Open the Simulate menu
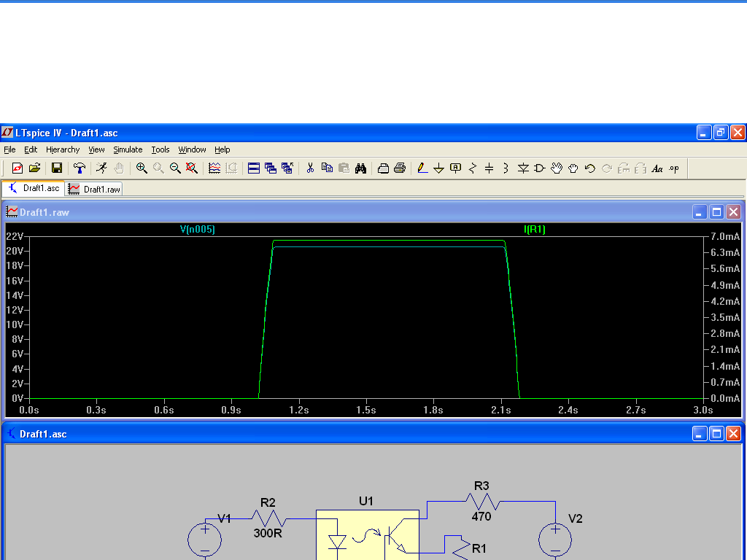 [x=128, y=149]
